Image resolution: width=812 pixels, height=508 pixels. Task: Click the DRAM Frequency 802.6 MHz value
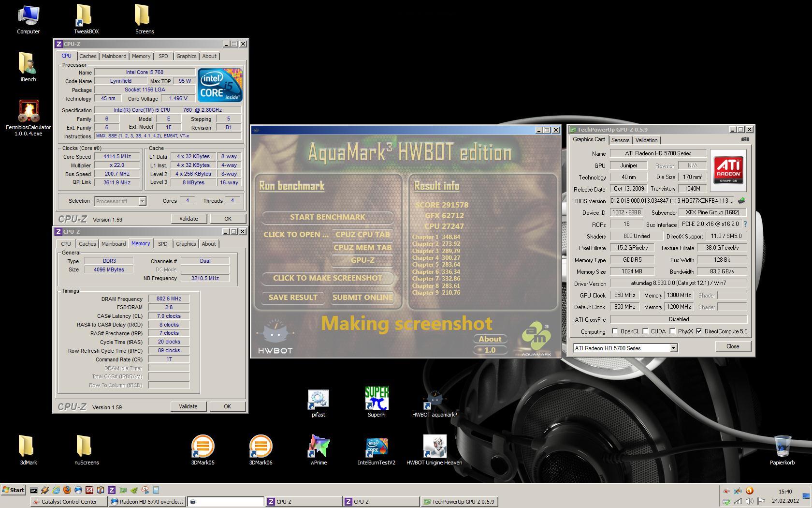click(169, 299)
